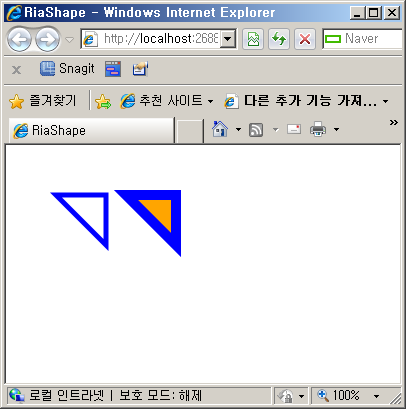Go back with the Back arrow button
The image size is (406, 409).
19,39
